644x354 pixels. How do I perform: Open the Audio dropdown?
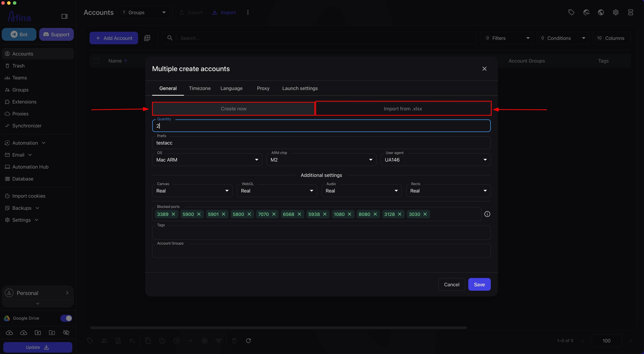362,191
